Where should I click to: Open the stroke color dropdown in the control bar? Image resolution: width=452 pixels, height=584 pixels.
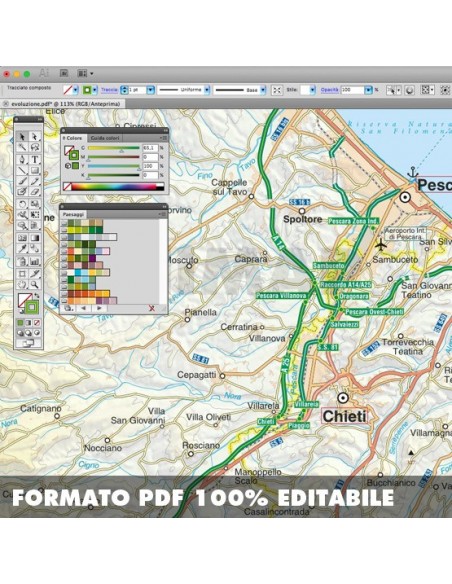point(95,90)
